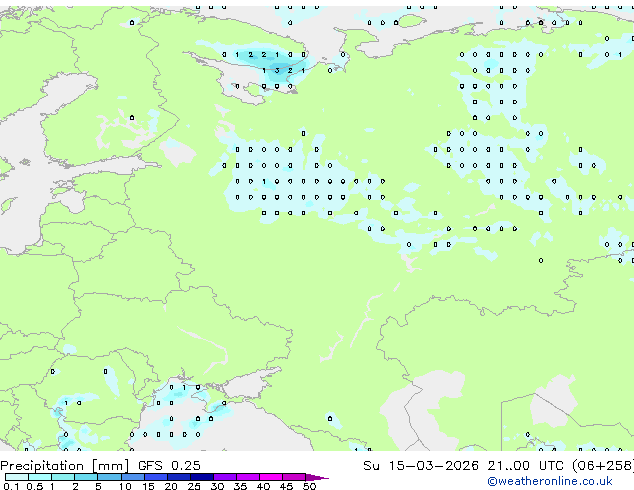Click the 1–2 mm legend color swatch
The width and height of the screenshot is (634, 490).
[x=63, y=477]
